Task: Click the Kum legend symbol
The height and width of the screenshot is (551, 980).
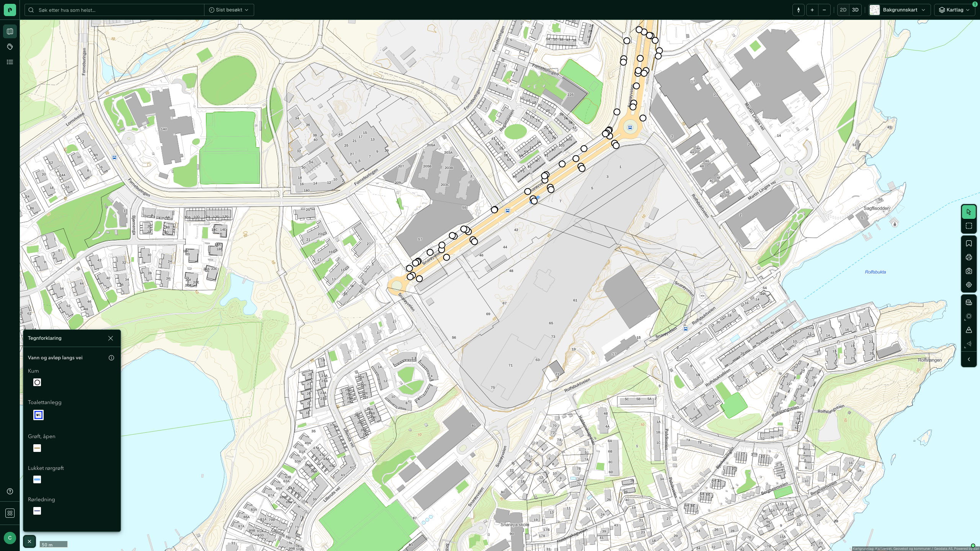Action: (x=37, y=382)
